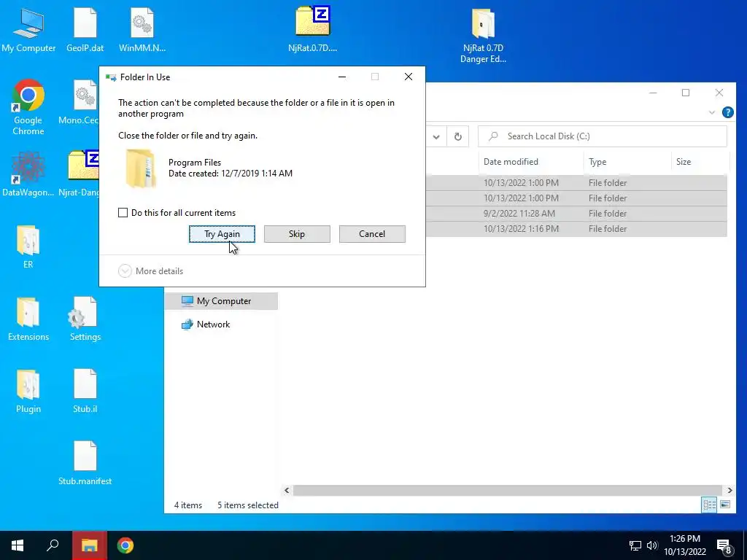
Task: Select Stub.manifest file on desktop
Action: point(85,463)
